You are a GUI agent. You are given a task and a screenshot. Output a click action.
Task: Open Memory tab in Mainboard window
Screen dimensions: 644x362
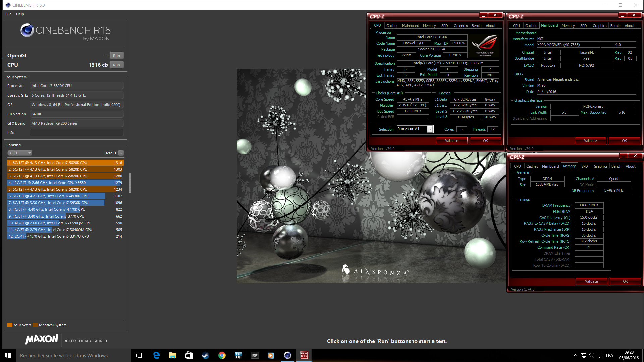point(568,26)
